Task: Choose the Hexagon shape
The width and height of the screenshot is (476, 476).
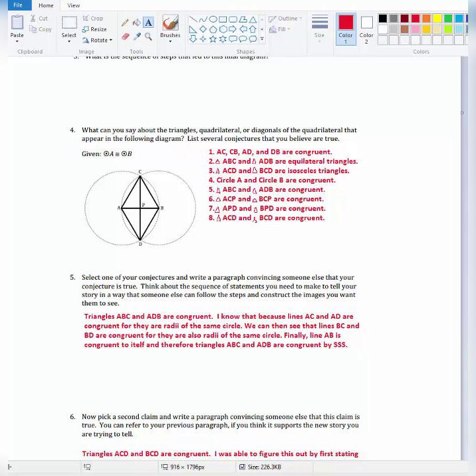Action: [223, 30]
